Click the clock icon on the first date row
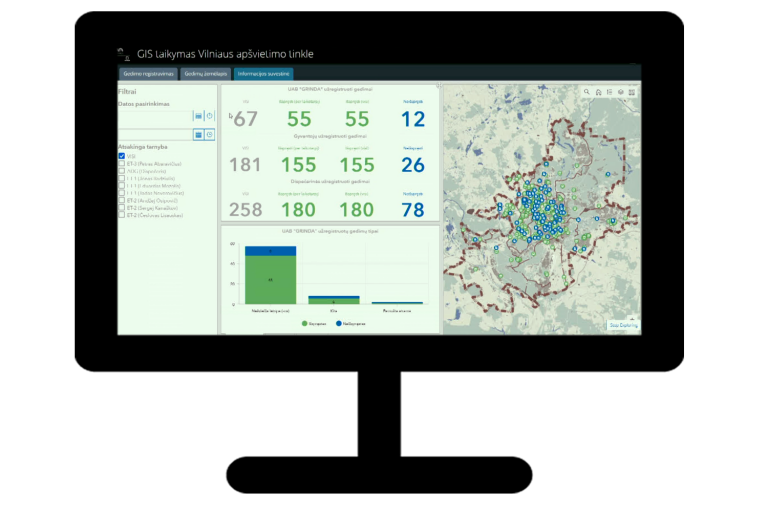This screenshot has width=768, height=512. pyautogui.click(x=210, y=116)
